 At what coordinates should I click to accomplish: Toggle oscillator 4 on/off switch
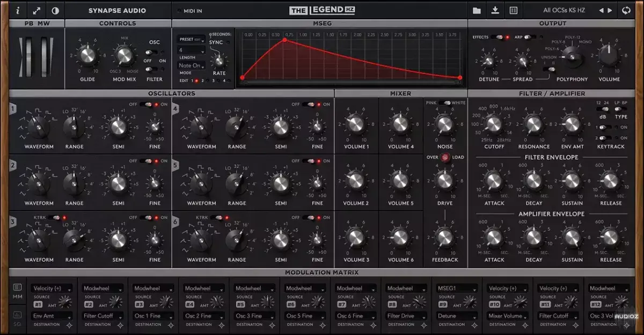click(x=308, y=105)
